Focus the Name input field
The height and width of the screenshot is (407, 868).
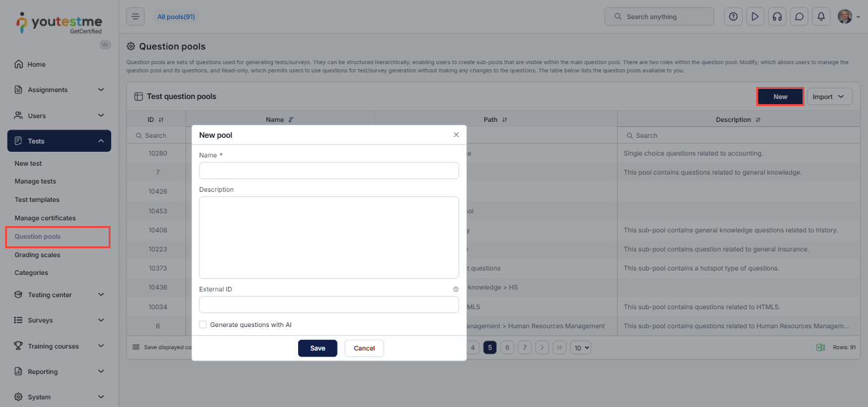click(x=329, y=171)
